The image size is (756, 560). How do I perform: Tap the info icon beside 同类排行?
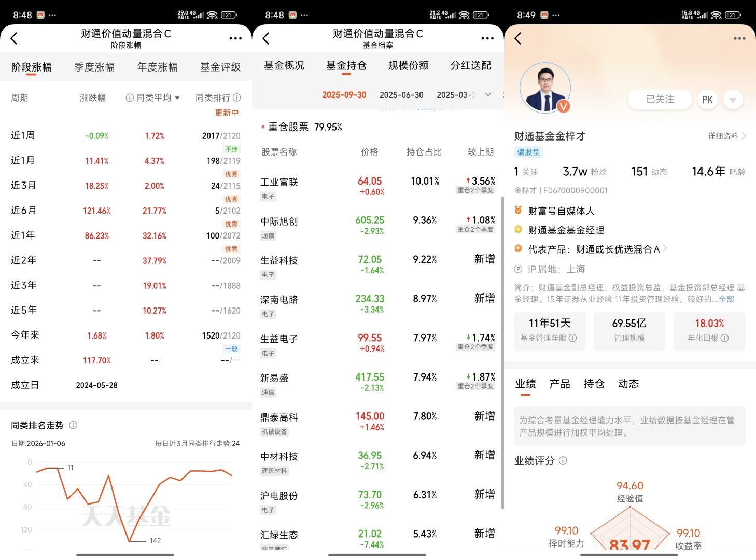[x=237, y=97]
